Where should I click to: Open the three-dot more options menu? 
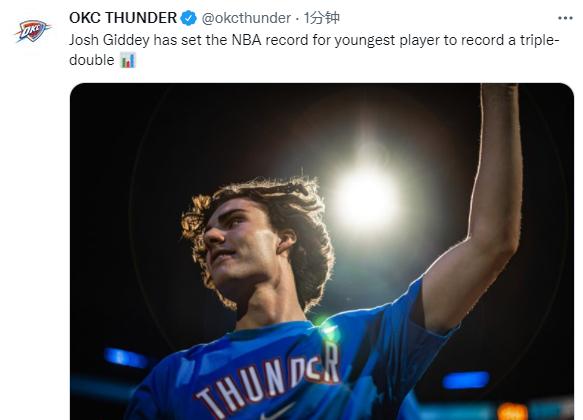click(565, 18)
